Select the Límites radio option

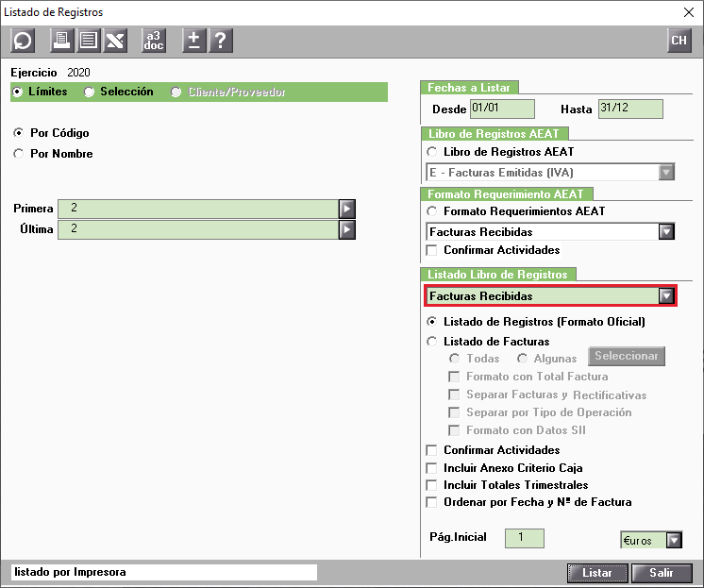[18, 92]
